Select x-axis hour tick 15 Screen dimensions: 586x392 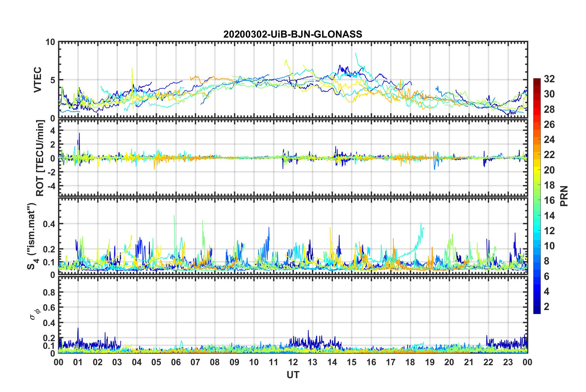[x=352, y=362]
